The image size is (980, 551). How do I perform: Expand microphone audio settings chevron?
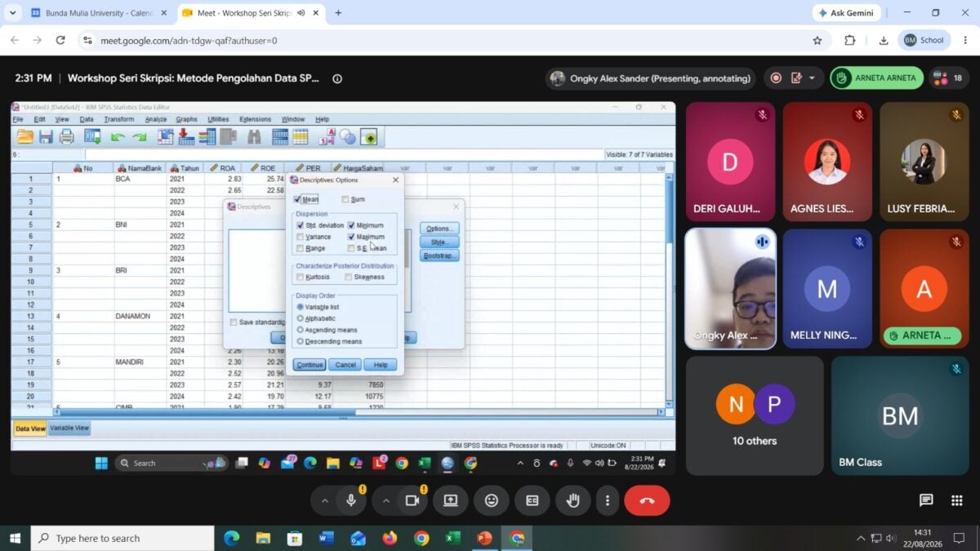[x=324, y=500]
